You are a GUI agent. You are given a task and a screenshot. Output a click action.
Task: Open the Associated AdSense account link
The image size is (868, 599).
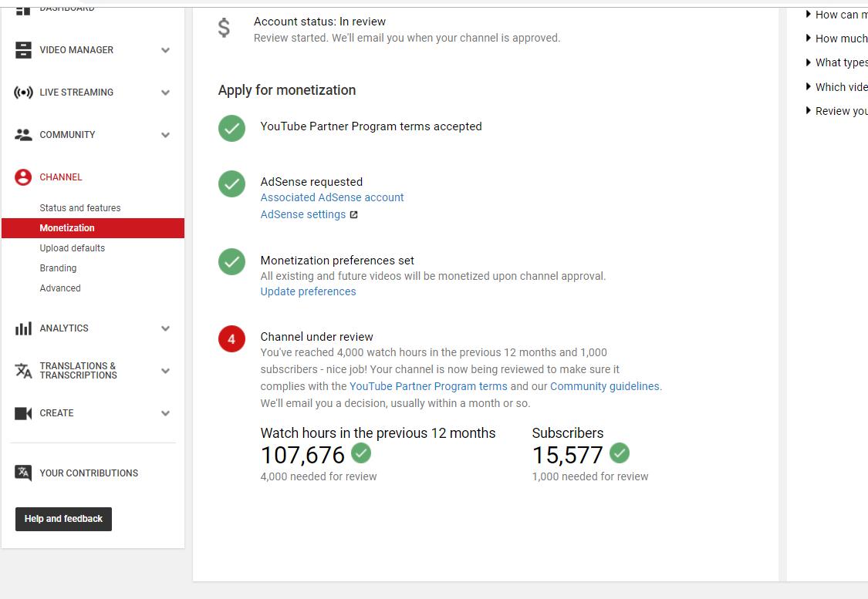click(x=332, y=197)
